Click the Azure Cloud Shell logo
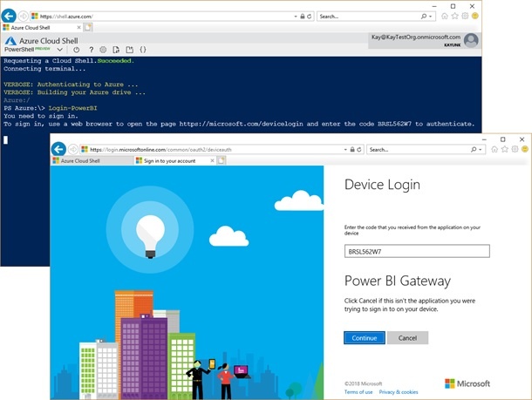Image resolution: width=532 pixels, height=400 pixels. click(10, 41)
